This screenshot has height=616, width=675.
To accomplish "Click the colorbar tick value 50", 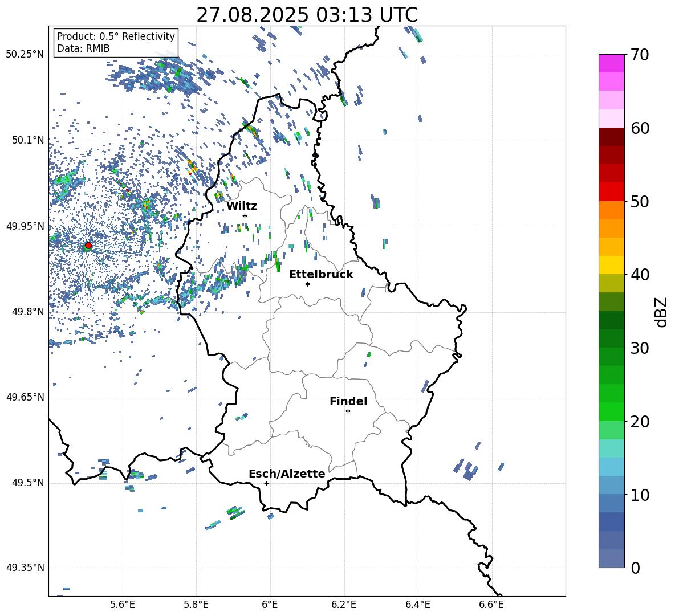I will [x=640, y=202].
